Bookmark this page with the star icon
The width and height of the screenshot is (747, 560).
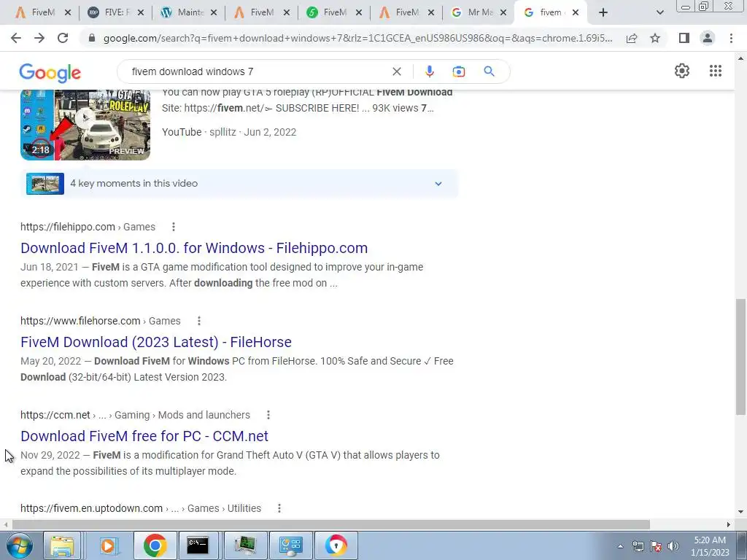pyautogui.click(x=655, y=38)
